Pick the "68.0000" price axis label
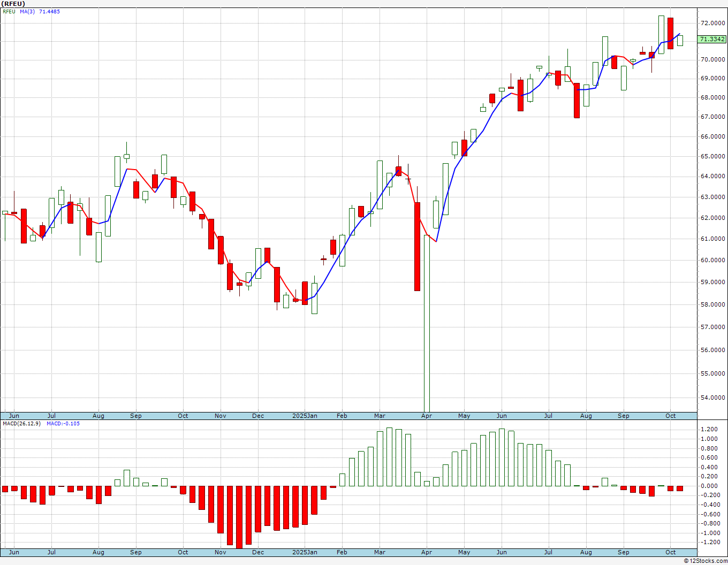Viewport: 728px width, 565px height. click(712, 97)
